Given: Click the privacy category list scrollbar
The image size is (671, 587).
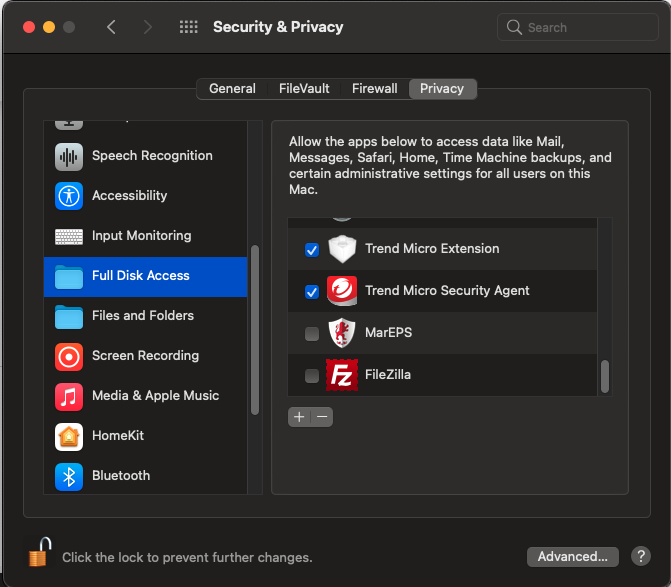Looking at the screenshot, I should (x=255, y=330).
